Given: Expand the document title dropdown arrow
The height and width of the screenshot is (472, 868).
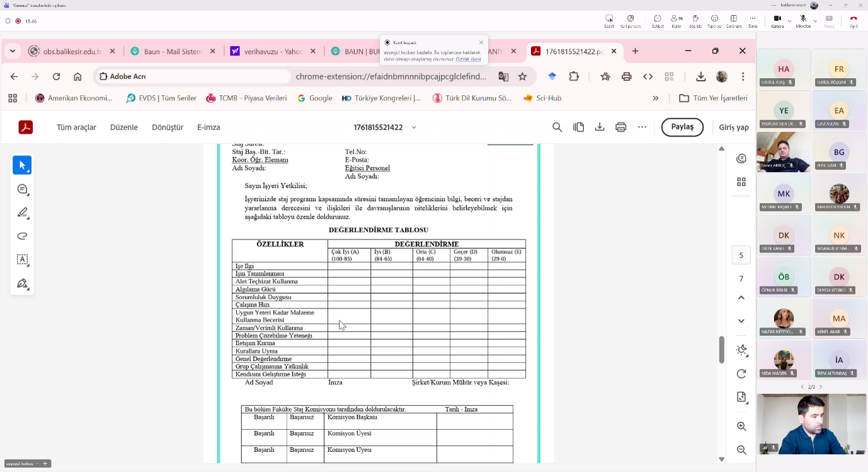Looking at the screenshot, I should pos(414,127).
